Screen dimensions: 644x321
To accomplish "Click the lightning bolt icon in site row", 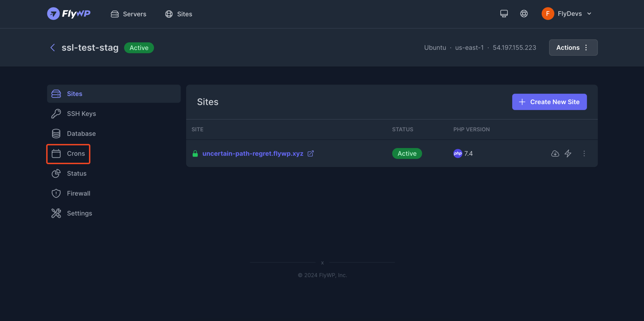I will pyautogui.click(x=568, y=153).
